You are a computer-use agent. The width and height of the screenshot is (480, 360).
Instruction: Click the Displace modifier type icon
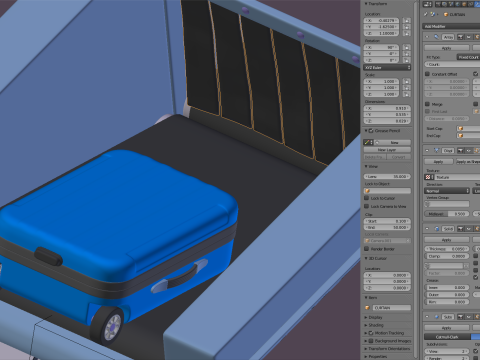tap(436, 151)
